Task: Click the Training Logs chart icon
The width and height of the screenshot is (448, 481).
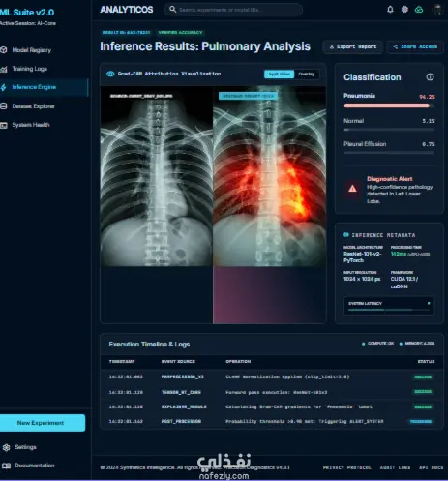Action: coord(4,69)
